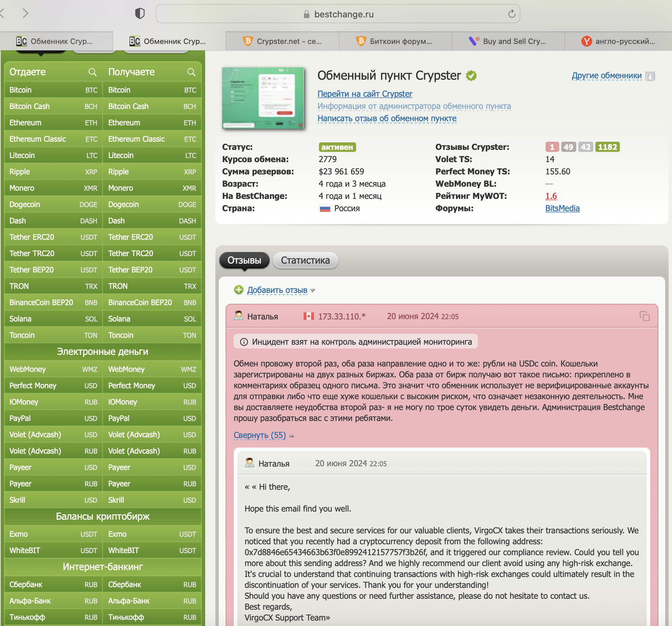
Task: Choose Альфа-Банк RUB in Получаете column
Action: tap(152, 601)
